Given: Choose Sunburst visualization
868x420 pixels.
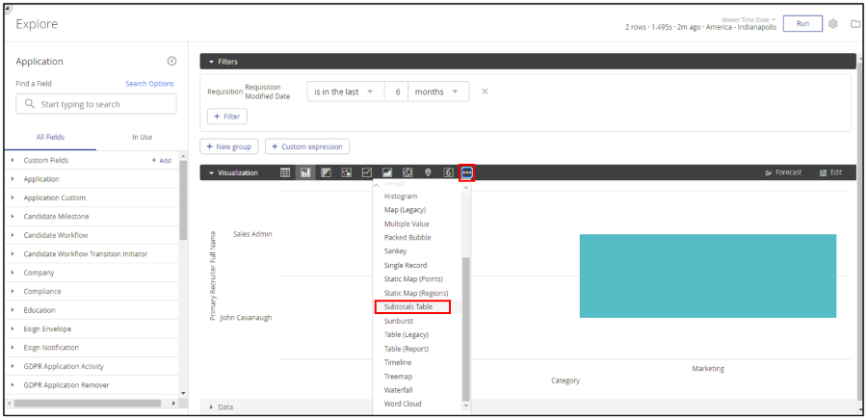Looking at the screenshot, I should click(x=399, y=321).
